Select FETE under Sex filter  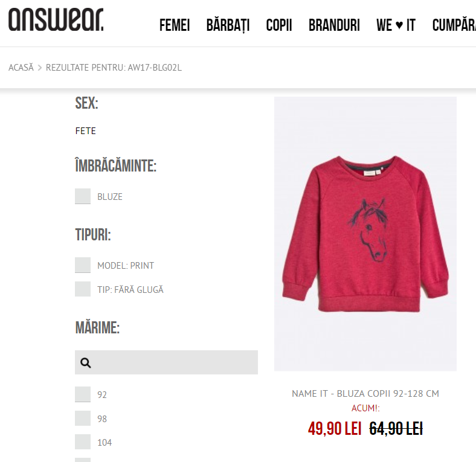point(86,131)
